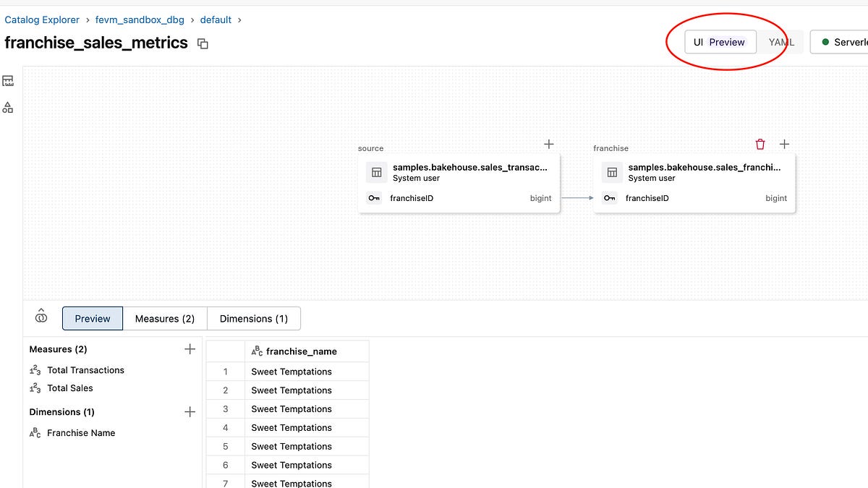Image resolution: width=868 pixels, height=488 pixels.
Task: Click the join arrow between the nodes
Action: [576, 198]
